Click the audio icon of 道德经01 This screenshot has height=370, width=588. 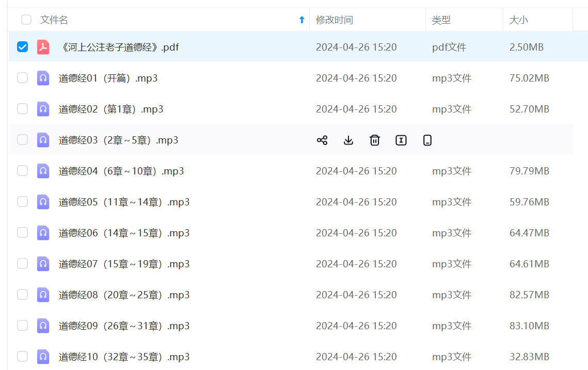[x=43, y=78]
